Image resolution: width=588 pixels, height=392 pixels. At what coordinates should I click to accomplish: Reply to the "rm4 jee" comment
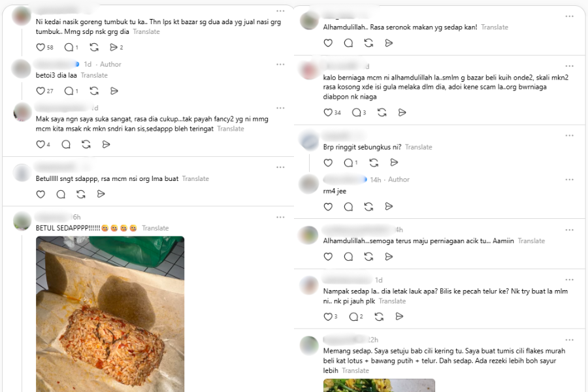pyautogui.click(x=348, y=206)
